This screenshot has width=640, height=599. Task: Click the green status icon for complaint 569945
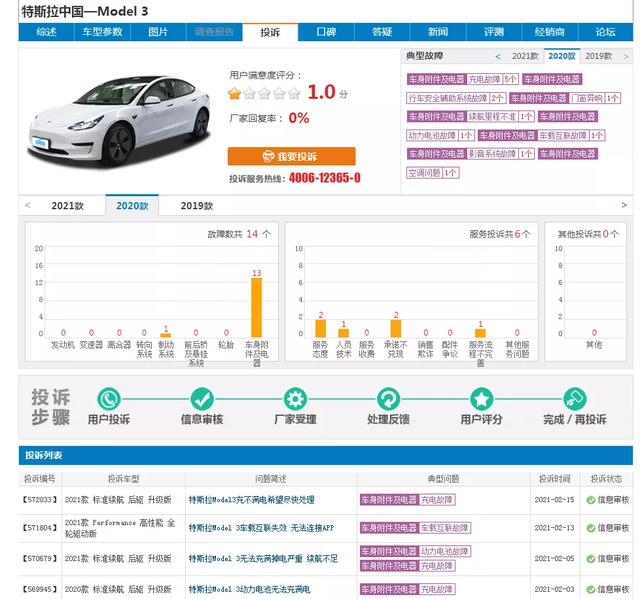(590, 589)
